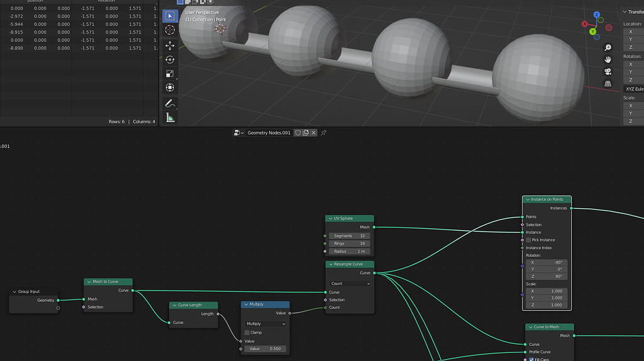Toggle Pick Instance checkbox
This screenshot has width=644, height=361.
(x=528, y=240)
